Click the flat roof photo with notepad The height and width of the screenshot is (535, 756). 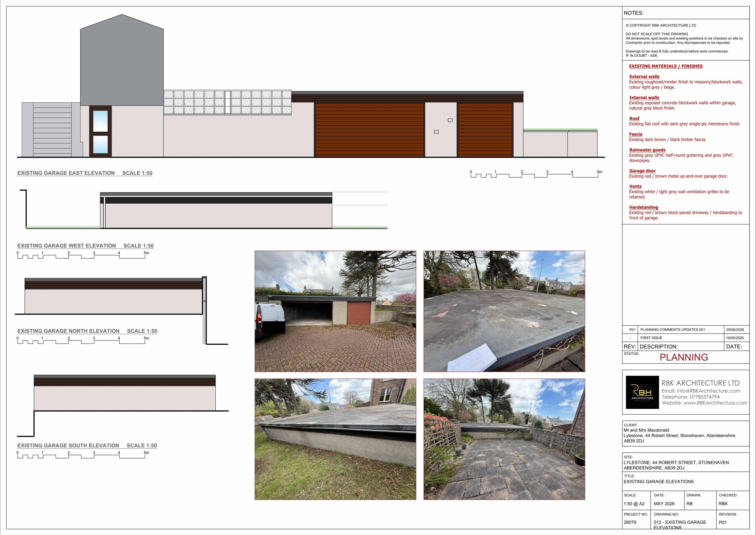pyautogui.click(x=504, y=311)
